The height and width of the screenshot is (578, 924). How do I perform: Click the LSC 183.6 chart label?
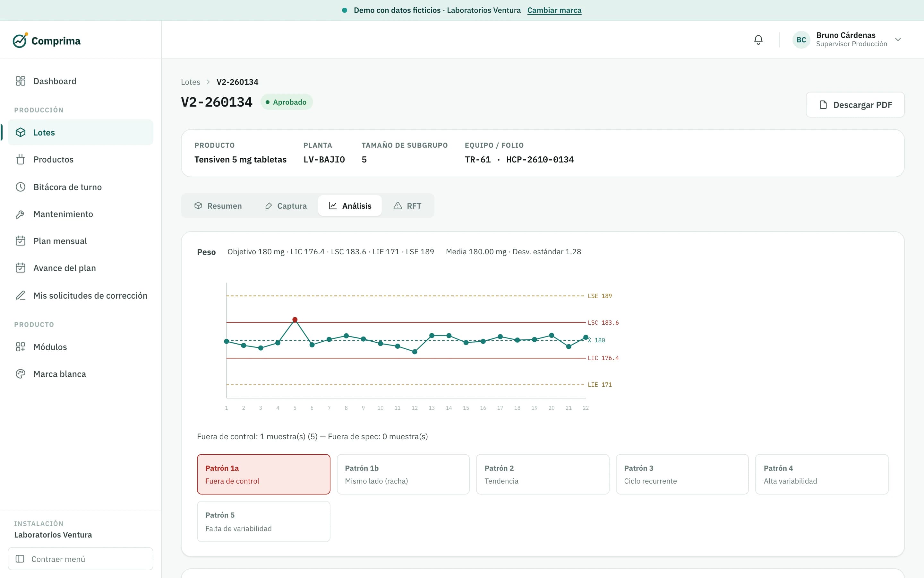pos(603,323)
